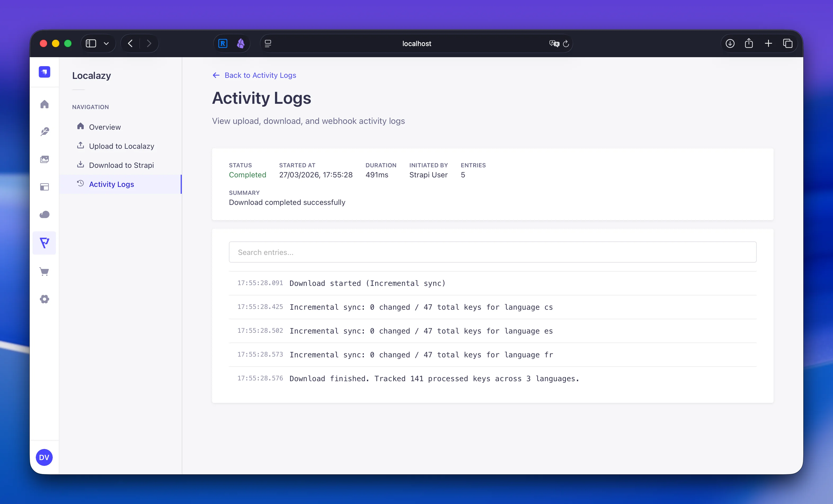Screen dimensions: 833x504
Task: Focus the Search entries field
Action: point(492,252)
